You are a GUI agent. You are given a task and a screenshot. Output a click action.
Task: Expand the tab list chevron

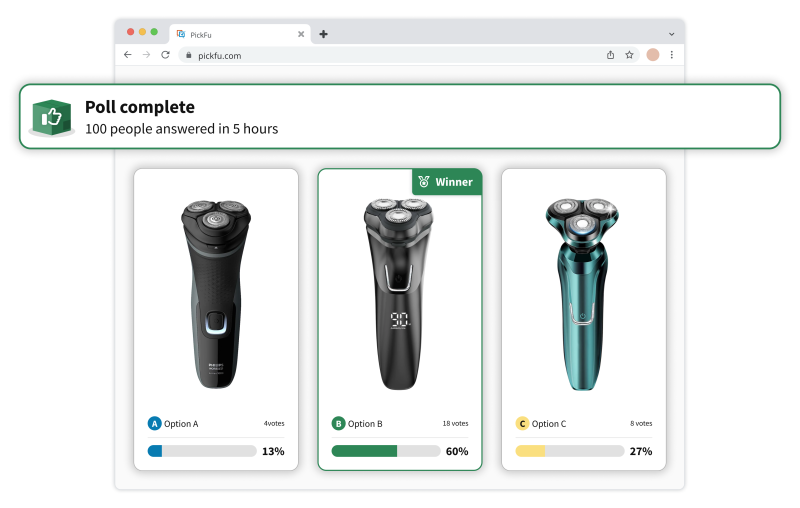[671, 34]
